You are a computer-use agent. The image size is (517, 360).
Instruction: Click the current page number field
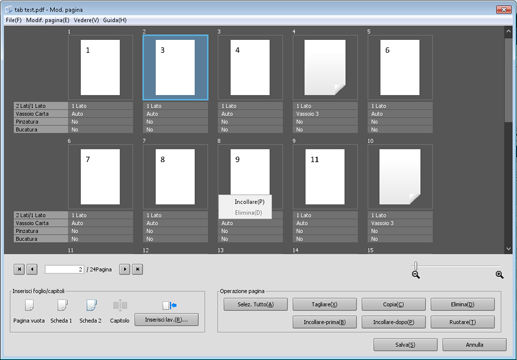click(64, 269)
